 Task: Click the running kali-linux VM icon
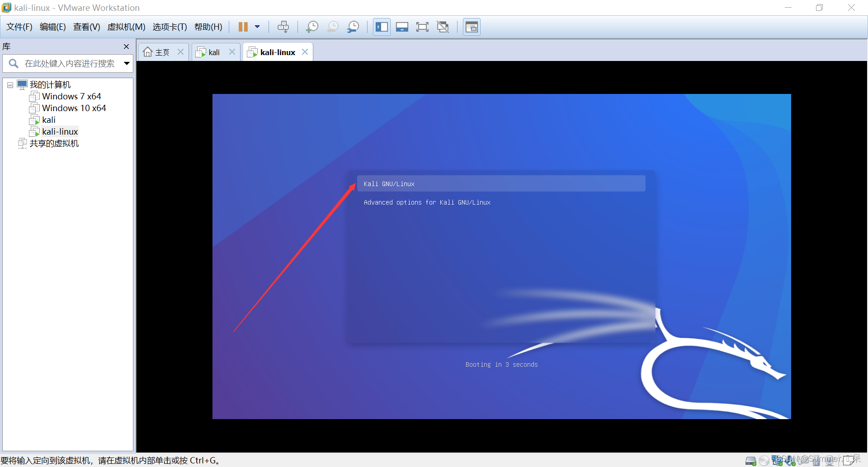pyautogui.click(x=34, y=132)
